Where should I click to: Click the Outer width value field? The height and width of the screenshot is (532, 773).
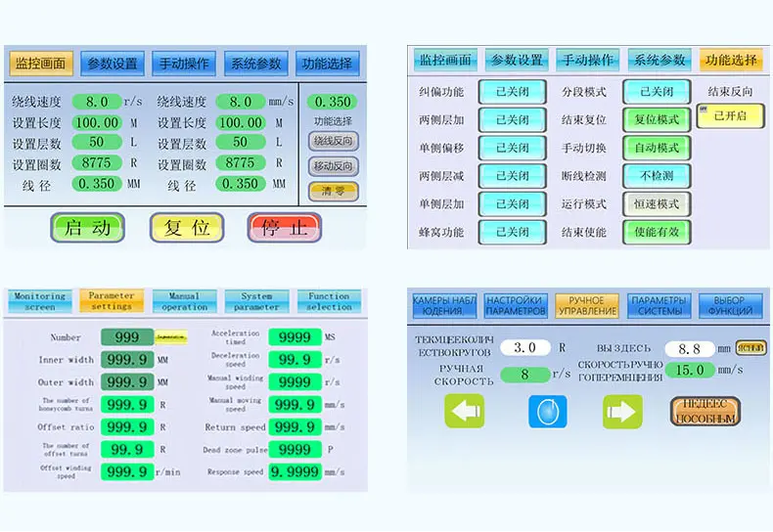click(127, 381)
